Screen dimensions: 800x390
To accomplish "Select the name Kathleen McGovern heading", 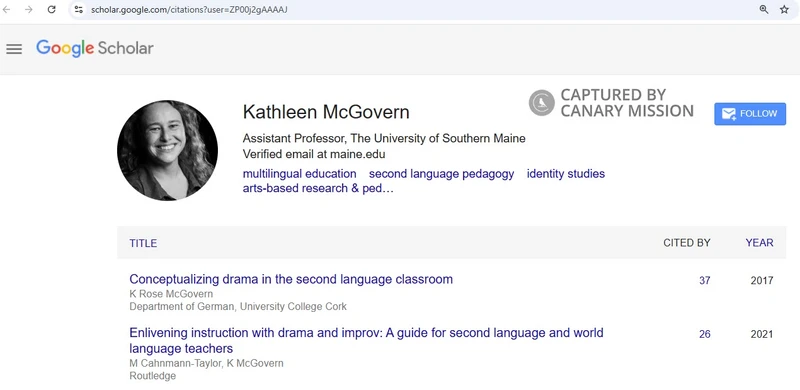I will [x=326, y=112].
